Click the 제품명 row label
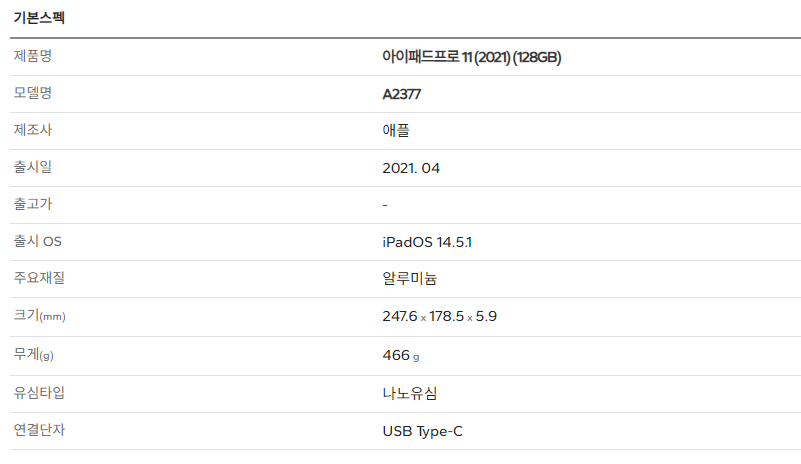 [x=33, y=56]
